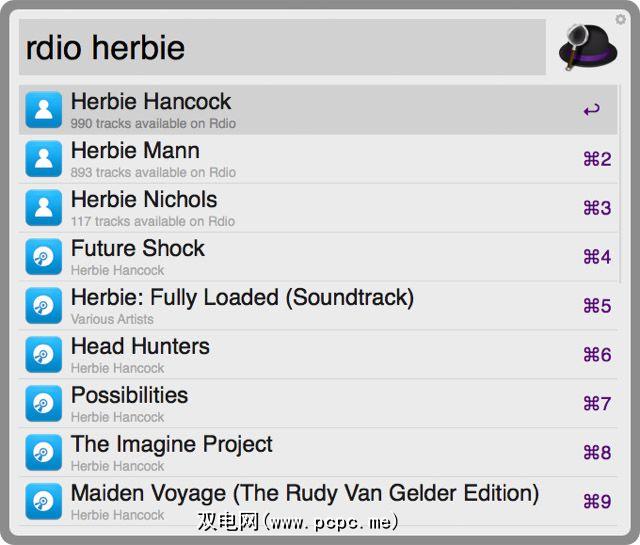This screenshot has height=545, width=640.
Task: Click the Maiden Voyage album icon
Action: (43, 501)
